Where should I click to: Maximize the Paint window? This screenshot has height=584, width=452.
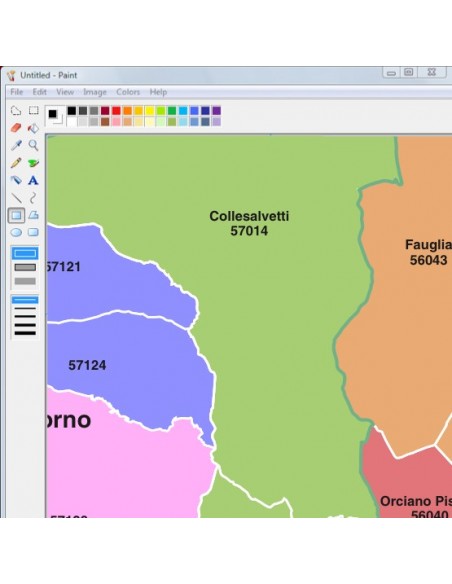[x=409, y=72]
